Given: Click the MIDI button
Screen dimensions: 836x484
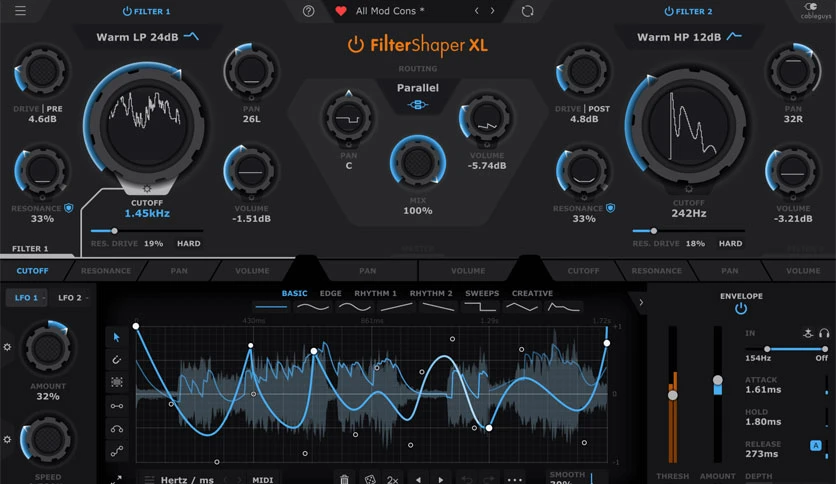Looking at the screenshot, I should [262, 480].
